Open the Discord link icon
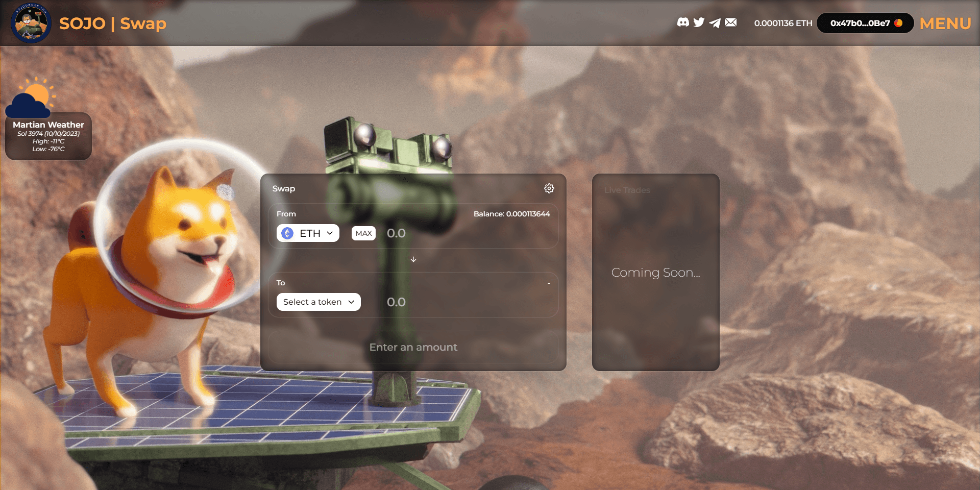980x490 pixels. (x=683, y=22)
